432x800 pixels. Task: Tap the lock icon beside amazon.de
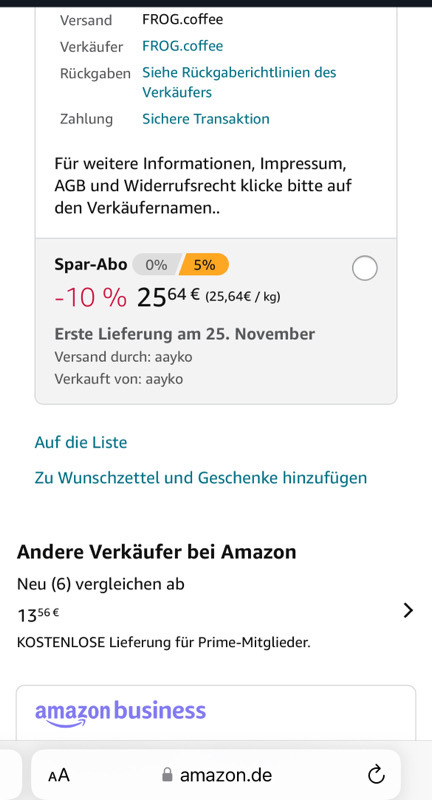(167, 776)
